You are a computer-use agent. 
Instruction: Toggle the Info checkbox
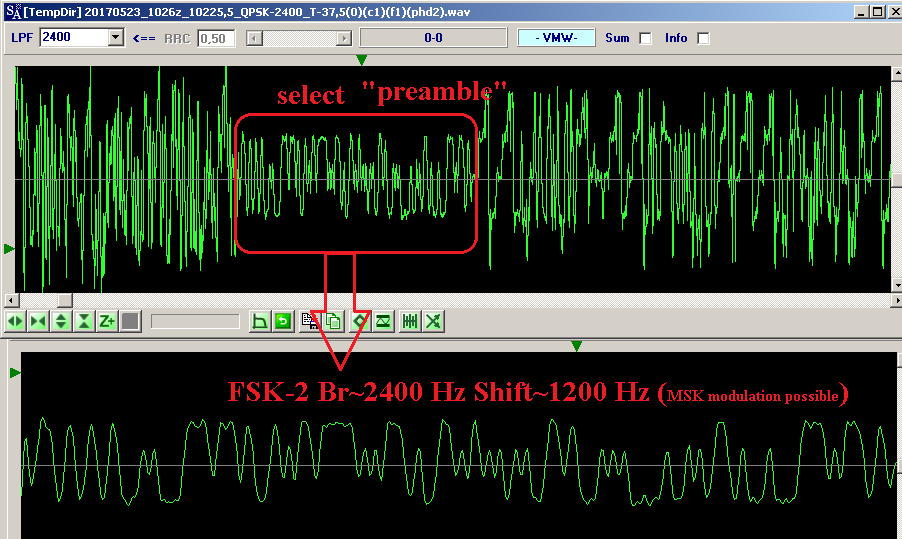click(x=703, y=38)
